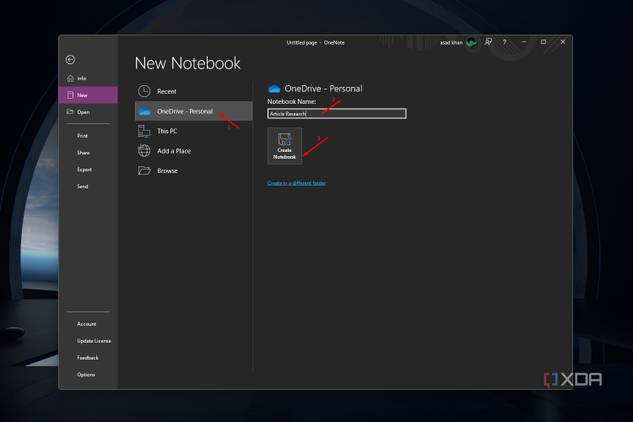Open the Help question mark icon
This screenshot has width=633, height=422.
pos(505,42)
